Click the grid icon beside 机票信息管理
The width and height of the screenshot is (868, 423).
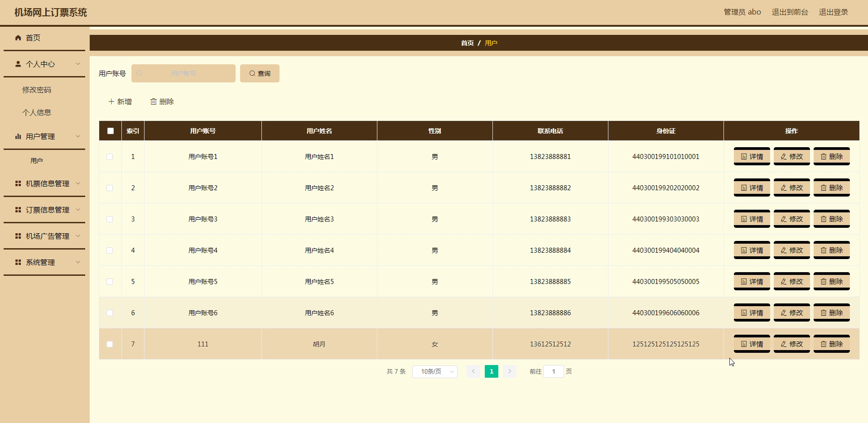click(x=18, y=183)
